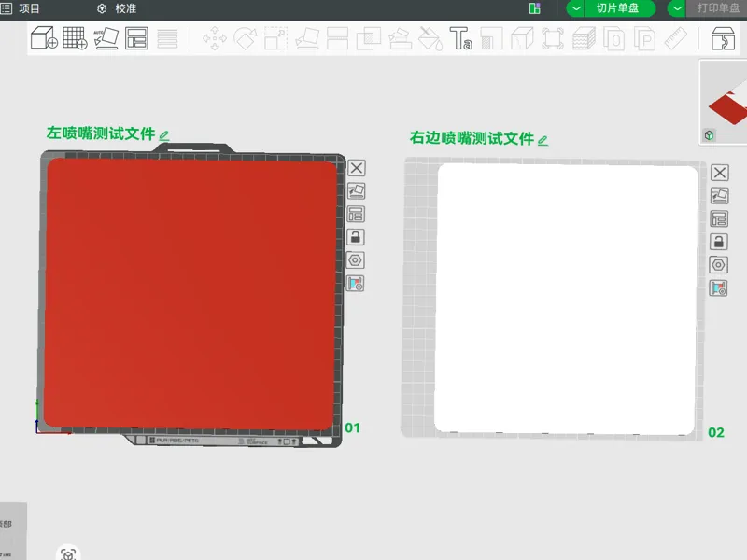
Task: Click the greyed horizontal lines toolbar icon
Action: point(167,38)
